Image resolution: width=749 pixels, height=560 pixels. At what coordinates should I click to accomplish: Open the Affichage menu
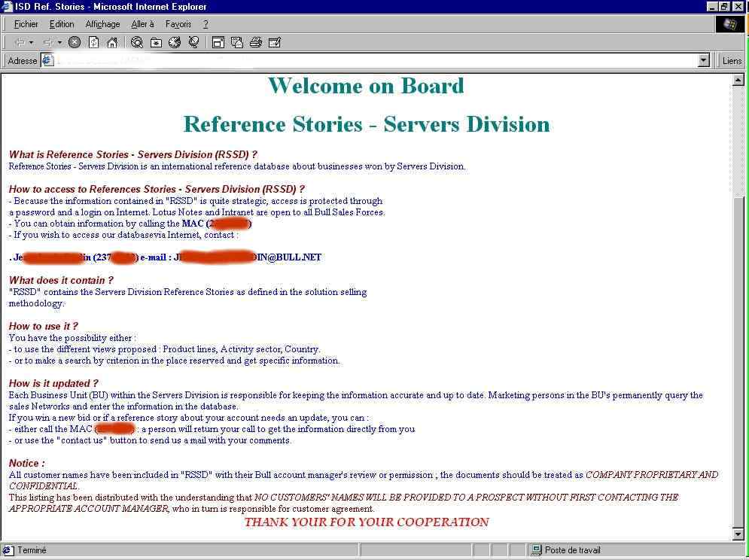click(x=102, y=24)
